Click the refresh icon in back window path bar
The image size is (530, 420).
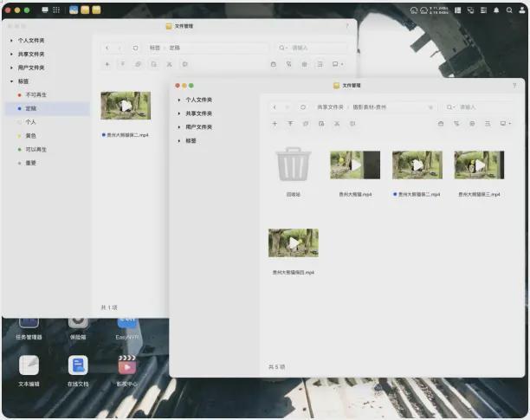135,48
